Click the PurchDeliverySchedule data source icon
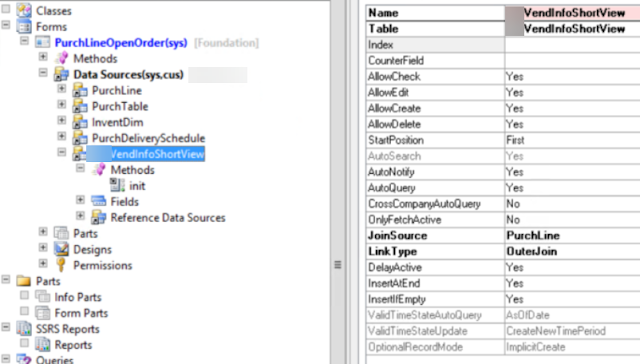The width and height of the screenshot is (640, 364). (x=80, y=138)
